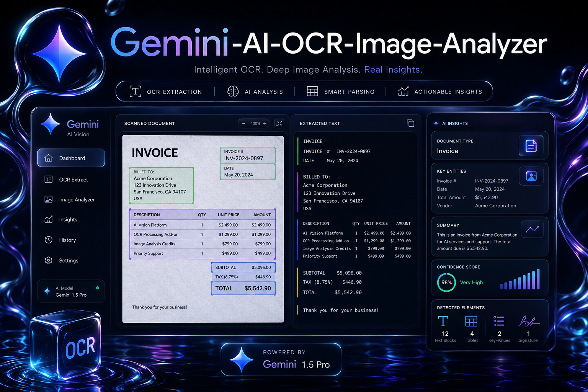Click the Very High confidence label

tap(471, 283)
